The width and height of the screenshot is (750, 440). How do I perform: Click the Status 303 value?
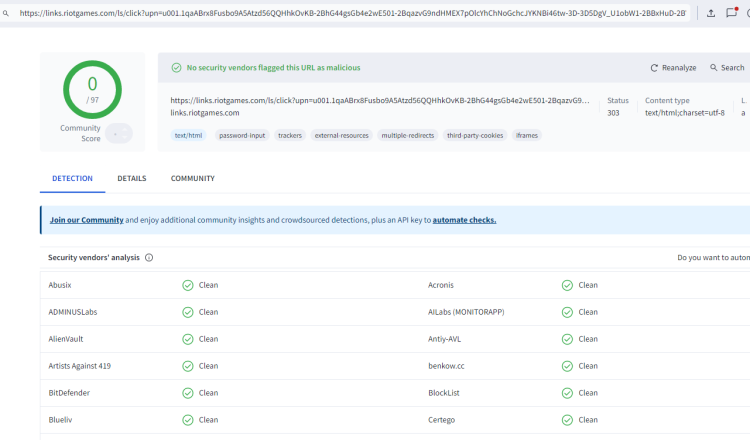pyautogui.click(x=613, y=113)
